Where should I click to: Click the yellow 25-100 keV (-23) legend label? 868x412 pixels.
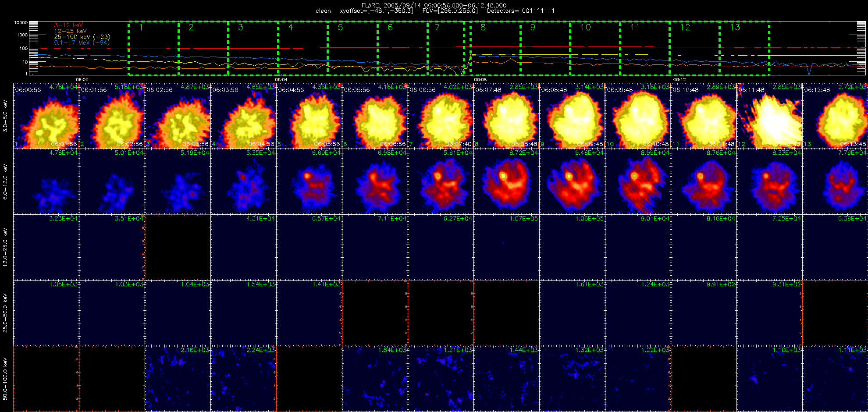pos(82,37)
